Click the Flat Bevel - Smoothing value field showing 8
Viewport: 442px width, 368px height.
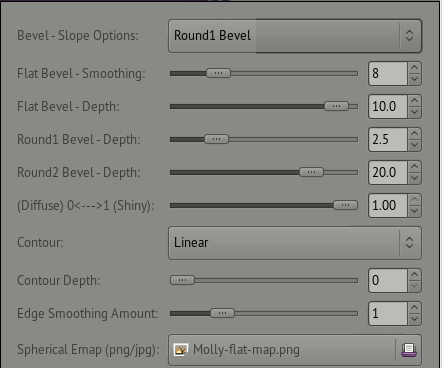[388, 73]
